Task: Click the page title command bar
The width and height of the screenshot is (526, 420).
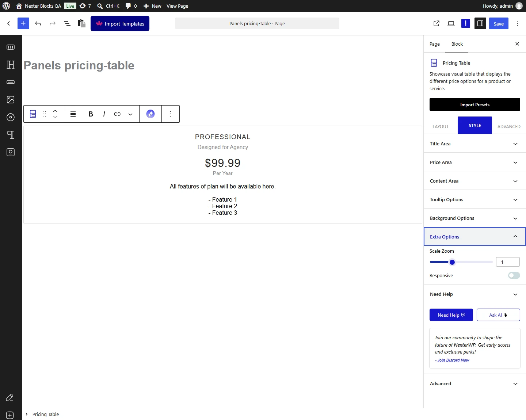Action: [x=257, y=23]
